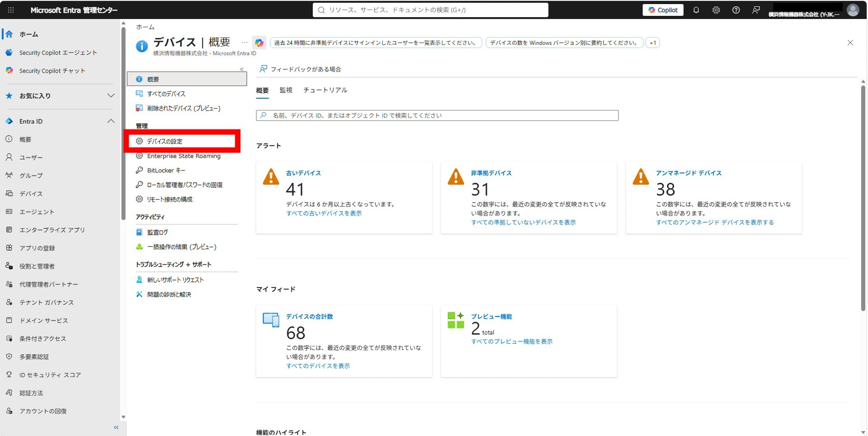The width and height of the screenshot is (868, 436).
Task: Open 代理管理者パートナー in the sidebar
Action: point(49,284)
